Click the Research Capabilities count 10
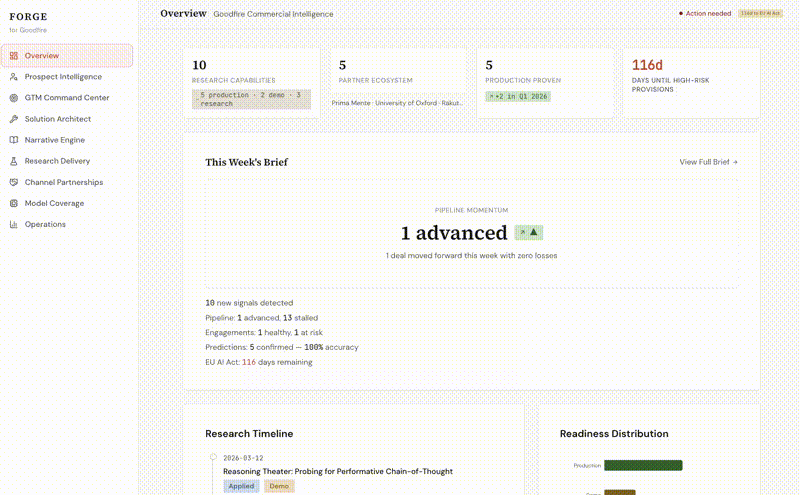 click(199, 65)
